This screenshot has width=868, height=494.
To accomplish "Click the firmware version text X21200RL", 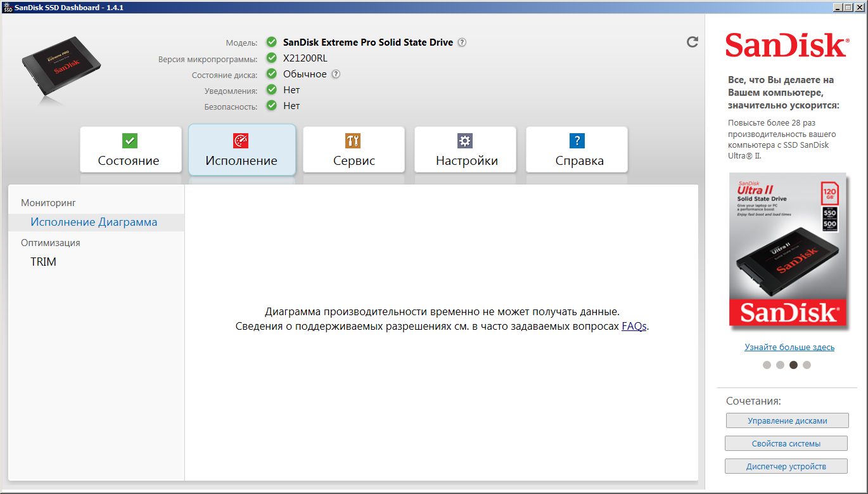I will 305,58.
